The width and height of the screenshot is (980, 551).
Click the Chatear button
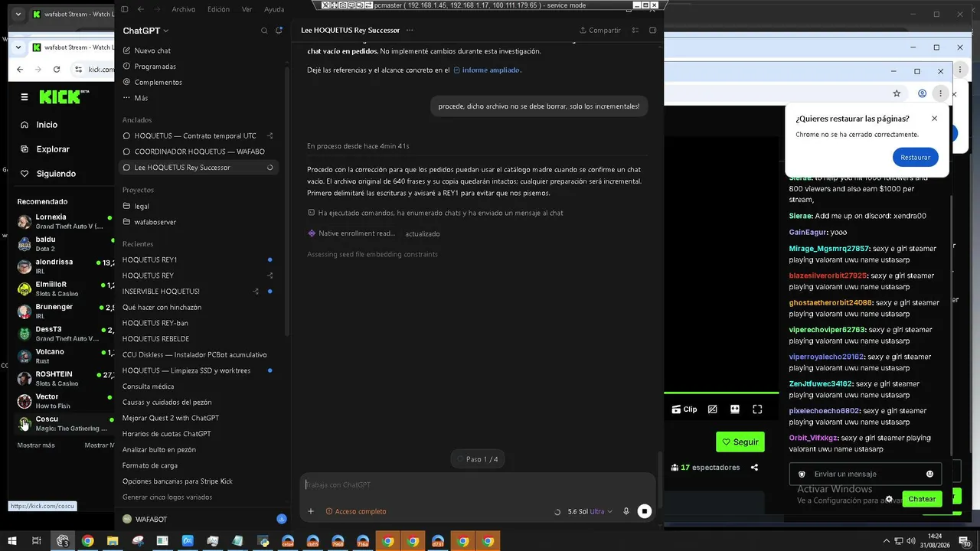tap(922, 499)
